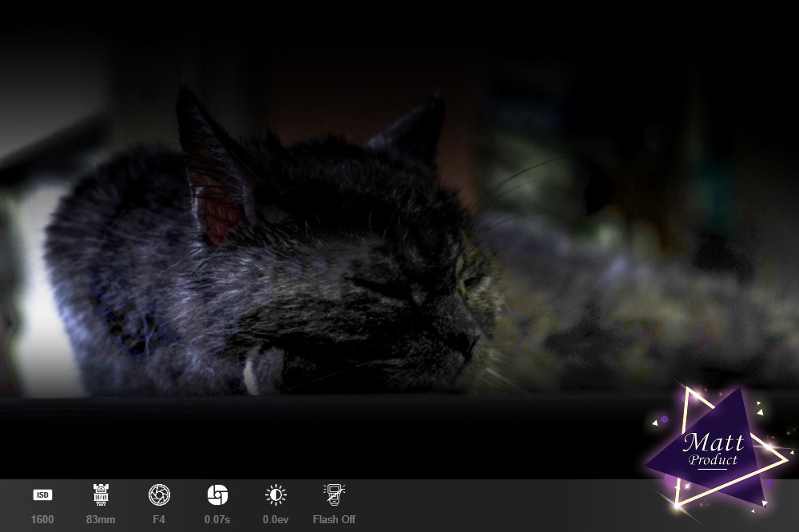This screenshot has height=532, width=799.
Task: Click the 0.07s shutter speed value
Action: tap(217, 520)
